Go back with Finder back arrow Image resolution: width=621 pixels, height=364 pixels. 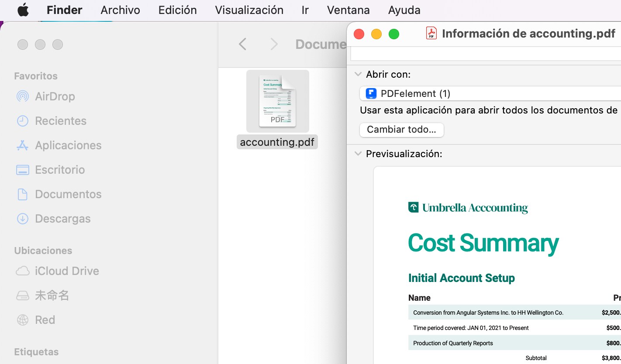[x=243, y=44]
